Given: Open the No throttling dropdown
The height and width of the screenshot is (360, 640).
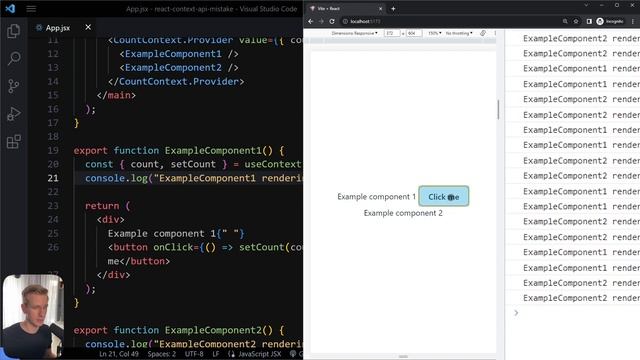Looking at the screenshot, I should pyautogui.click(x=459, y=33).
